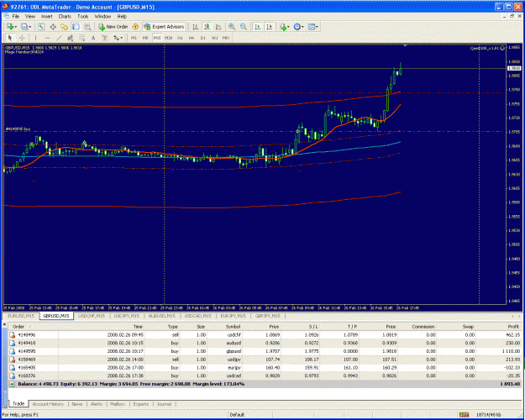
Task: Click the New Order button
Action: click(x=113, y=27)
